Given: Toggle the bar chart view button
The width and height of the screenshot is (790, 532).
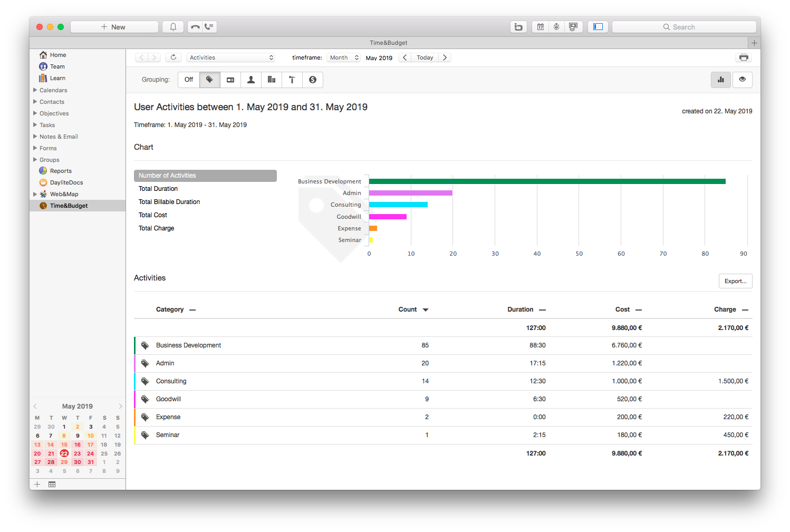Looking at the screenshot, I should [x=721, y=80].
